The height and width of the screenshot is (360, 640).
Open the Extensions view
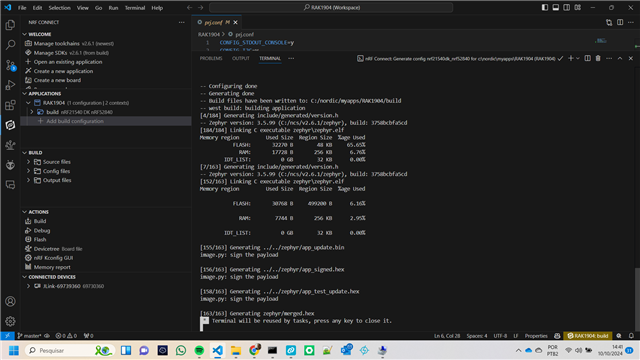point(10,105)
